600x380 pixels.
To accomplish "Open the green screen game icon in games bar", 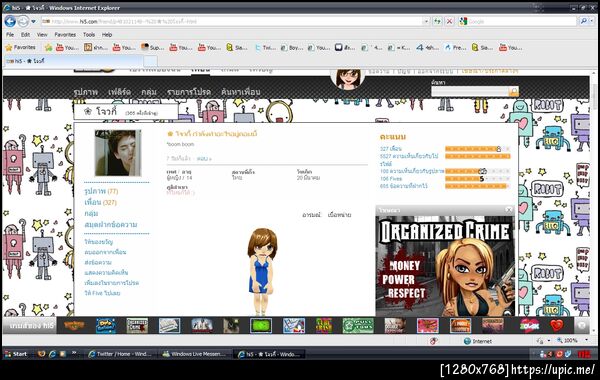I will click(x=261, y=326).
